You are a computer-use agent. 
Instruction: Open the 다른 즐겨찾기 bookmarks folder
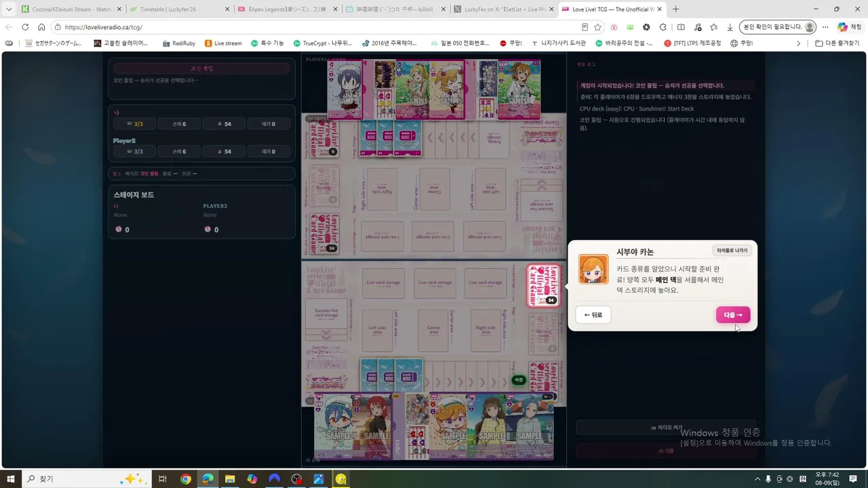[x=837, y=43]
